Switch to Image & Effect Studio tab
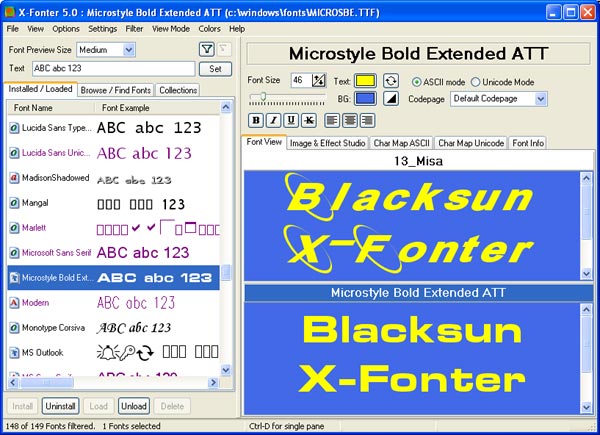 (x=328, y=143)
